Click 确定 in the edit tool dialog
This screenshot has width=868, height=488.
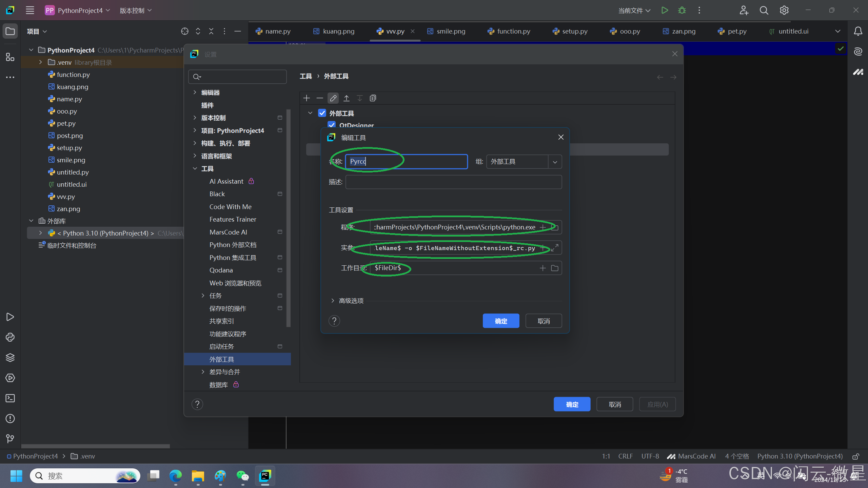point(501,321)
